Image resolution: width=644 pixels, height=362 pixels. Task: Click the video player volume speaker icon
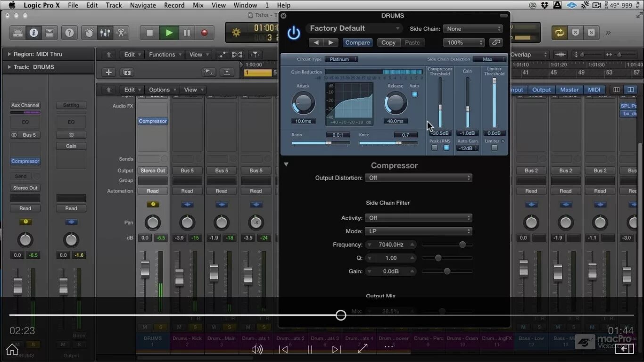[257, 349]
